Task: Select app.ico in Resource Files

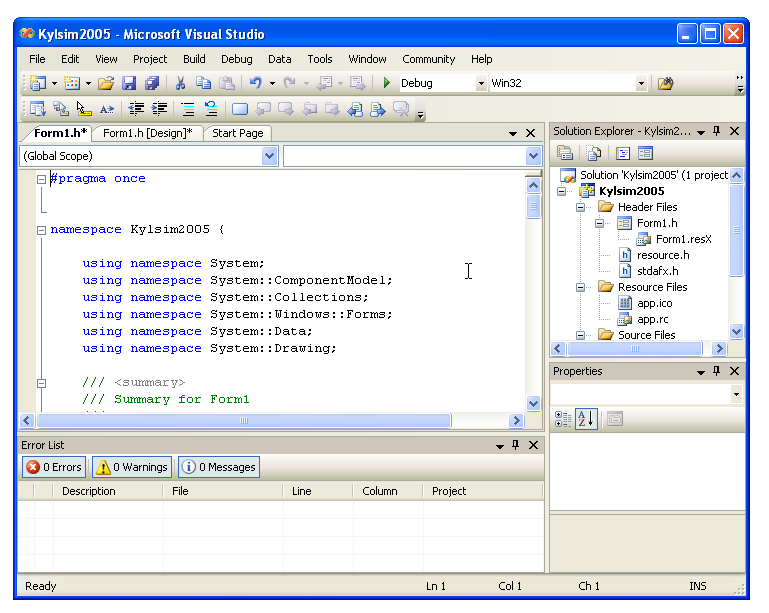Action: (654, 303)
